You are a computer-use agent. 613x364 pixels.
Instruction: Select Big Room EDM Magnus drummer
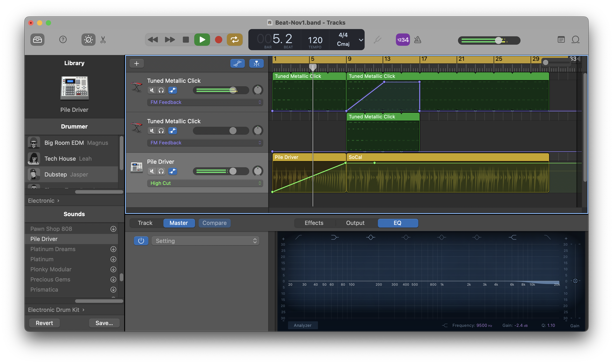[72, 143]
